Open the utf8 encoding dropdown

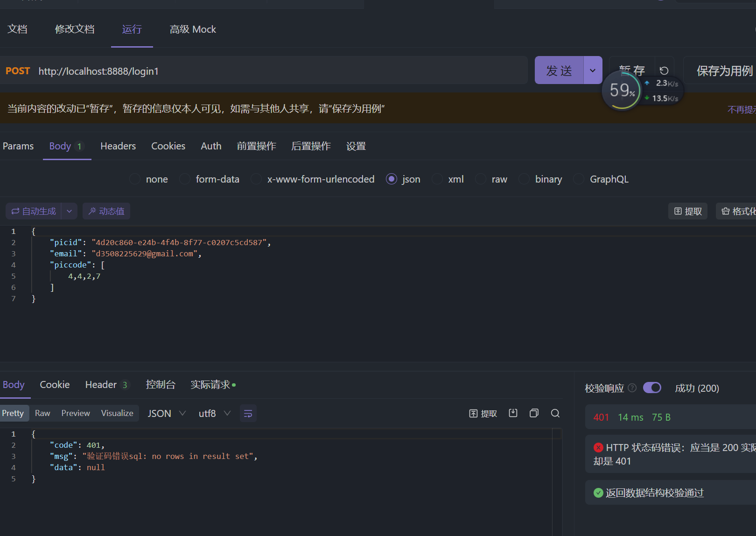point(215,413)
